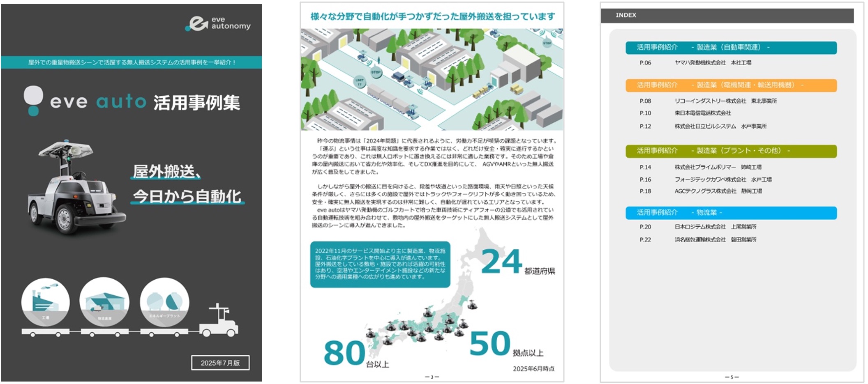
Task: Click the tow vehicle silhouette icon on cover
Action: click(x=219, y=320)
